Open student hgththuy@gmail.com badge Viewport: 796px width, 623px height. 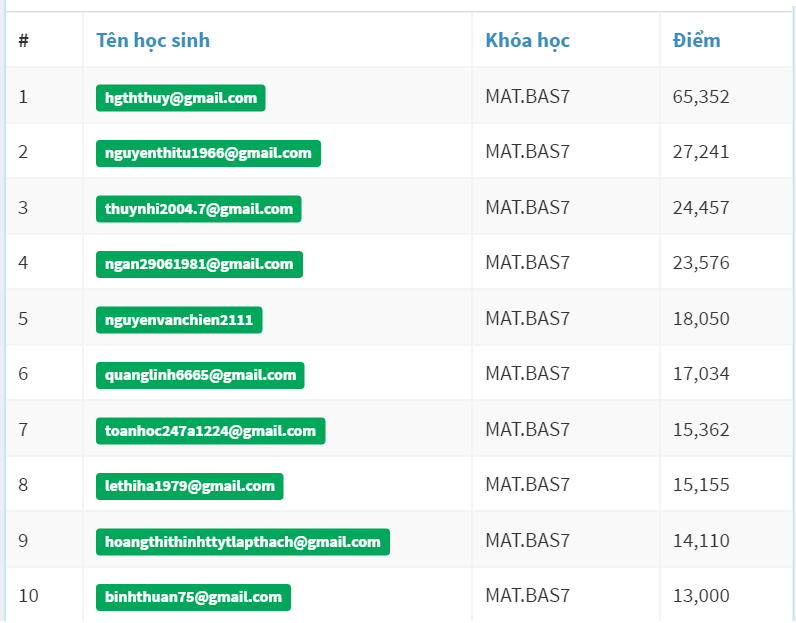point(181,98)
